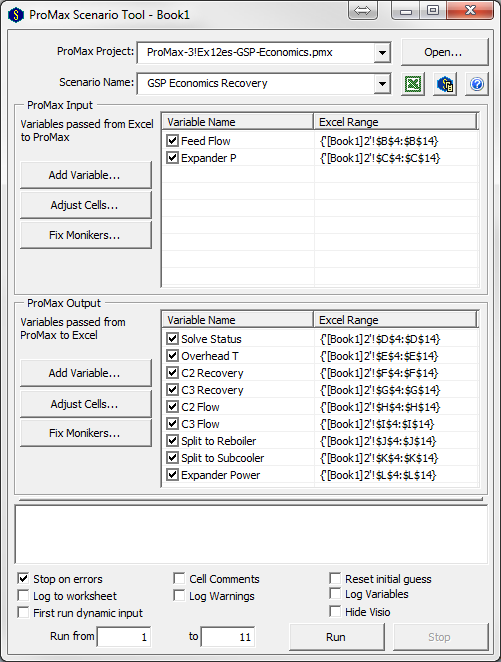This screenshot has height=662, width=501.
Task: Select the C3 Flow range $I$4:$I$14
Action: tap(377, 424)
